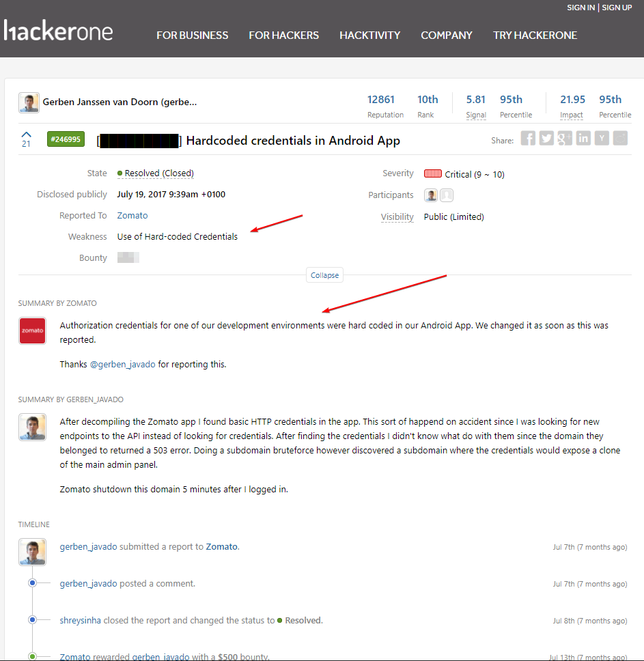Click the green Resolved status in timeline
Screen dimensions: 644x661
tap(300, 621)
